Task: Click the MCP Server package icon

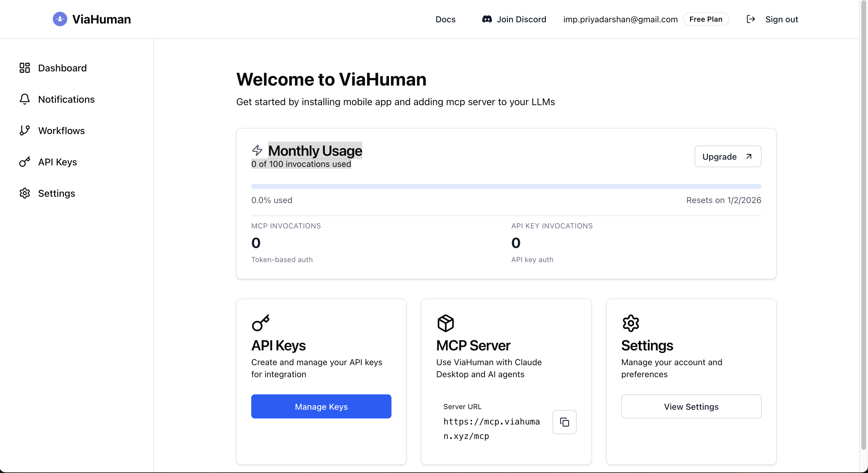Action: coord(445,323)
